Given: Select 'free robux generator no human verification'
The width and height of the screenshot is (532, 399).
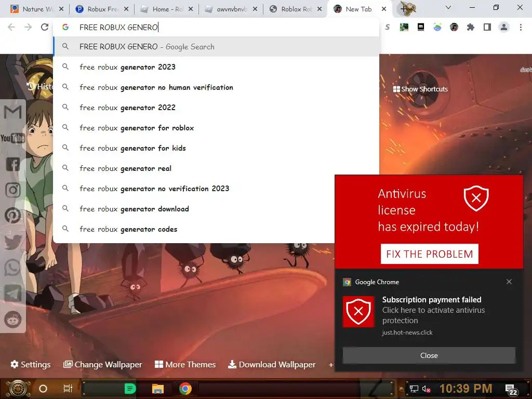Looking at the screenshot, I should (216, 87).
